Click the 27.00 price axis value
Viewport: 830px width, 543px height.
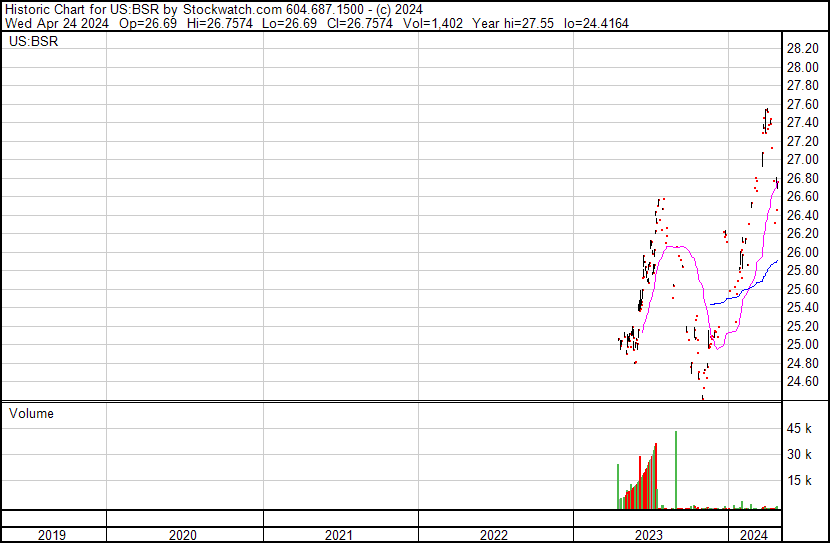pos(802,160)
